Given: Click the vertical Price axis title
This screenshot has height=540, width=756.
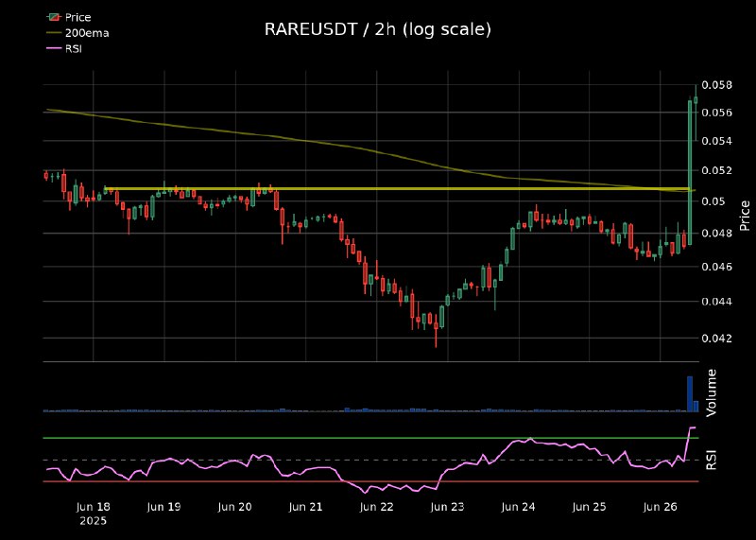Looking at the screenshot, I should 745,216.
